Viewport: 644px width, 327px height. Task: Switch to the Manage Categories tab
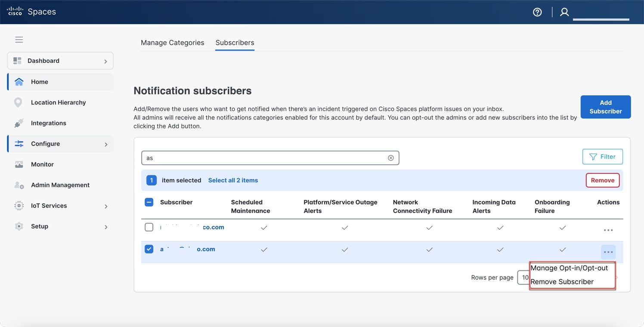pyautogui.click(x=173, y=43)
